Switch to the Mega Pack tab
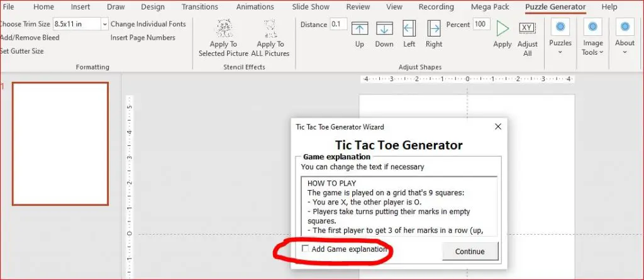 click(x=489, y=6)
